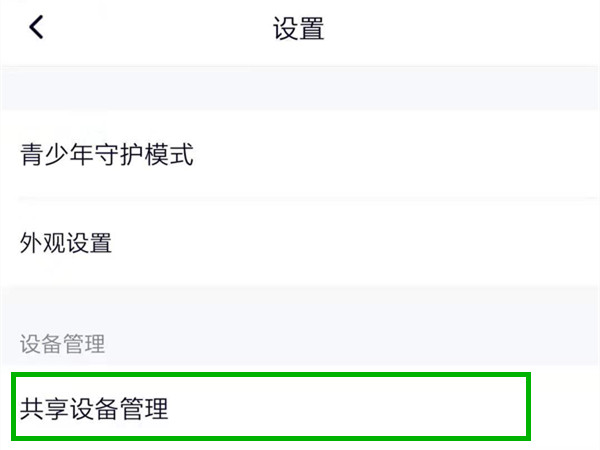
Task: Tap the back arrow icon
Action: tap(36, 28)
